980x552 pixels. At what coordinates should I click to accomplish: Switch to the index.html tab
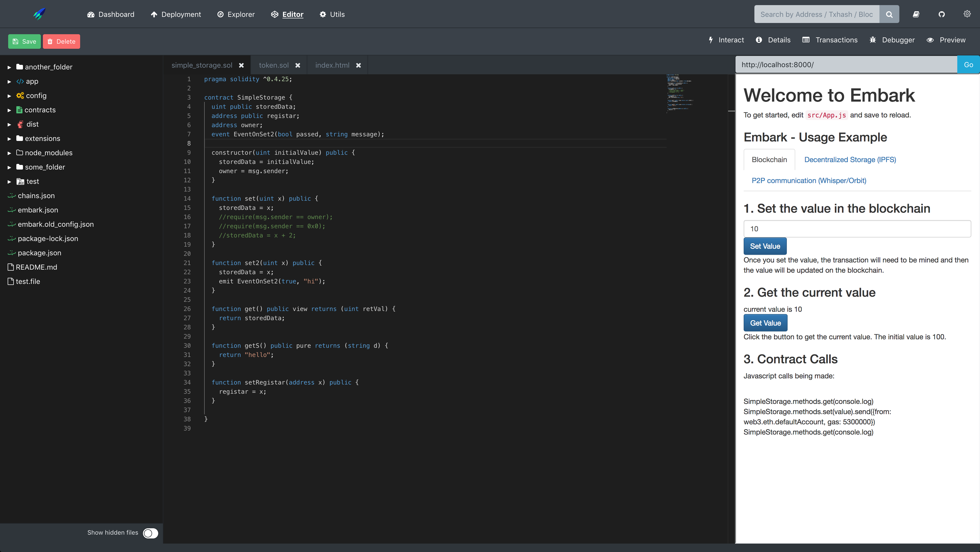pos(332,65)
